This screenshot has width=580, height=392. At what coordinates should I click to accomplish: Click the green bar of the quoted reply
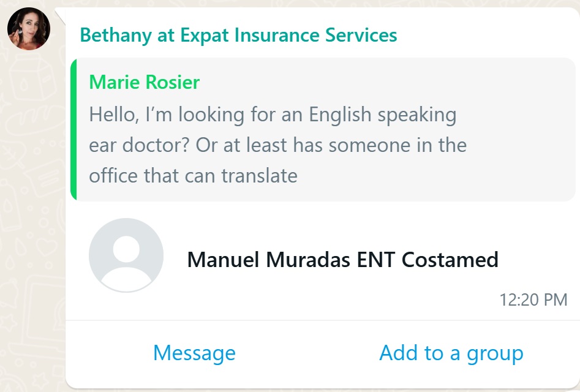[73, 129]
